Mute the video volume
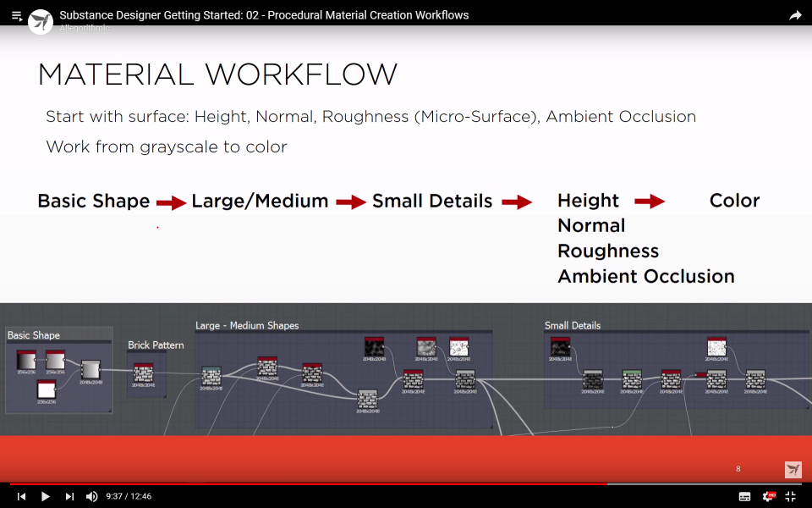The width and height of the screenshot is (812, 508). pos(91,497)
